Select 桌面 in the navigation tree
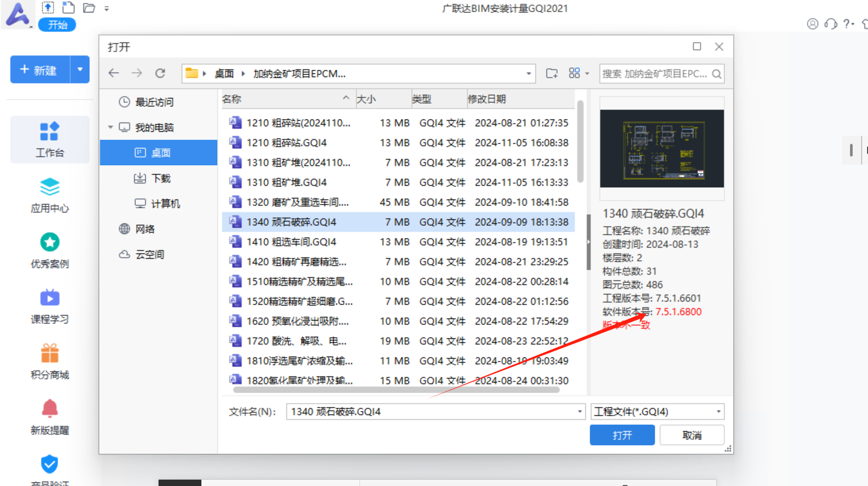 (159, 153)
